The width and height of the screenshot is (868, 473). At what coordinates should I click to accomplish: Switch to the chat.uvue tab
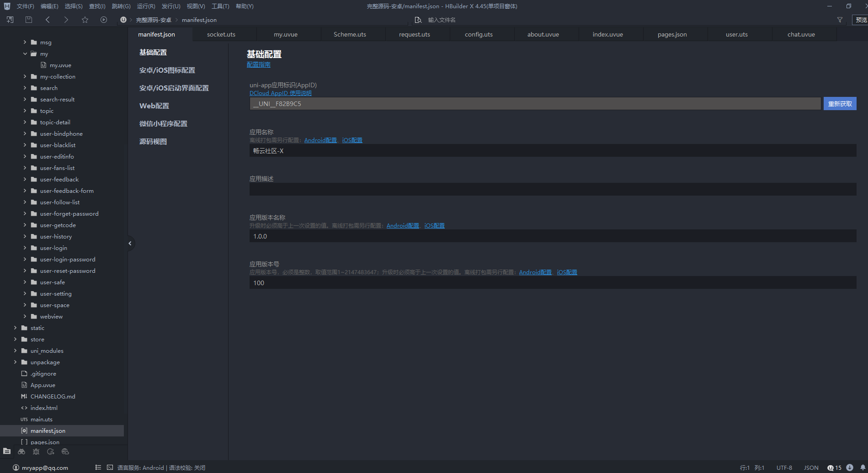click(x=801, y=34)
